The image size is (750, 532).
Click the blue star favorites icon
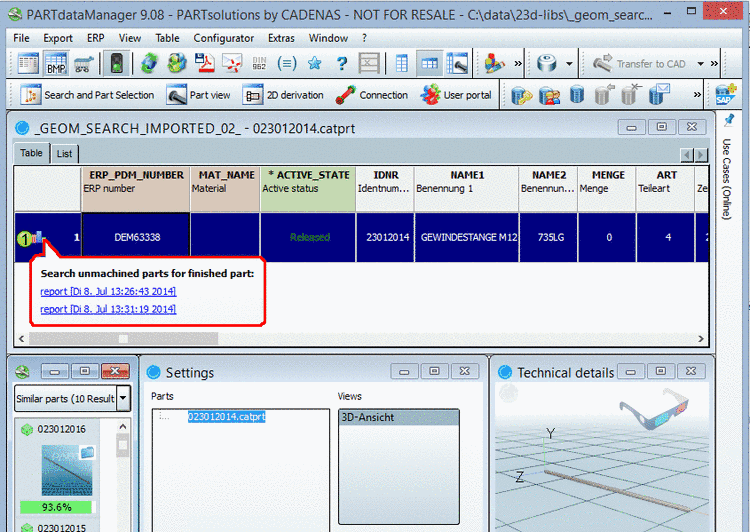tap(314, 63)
